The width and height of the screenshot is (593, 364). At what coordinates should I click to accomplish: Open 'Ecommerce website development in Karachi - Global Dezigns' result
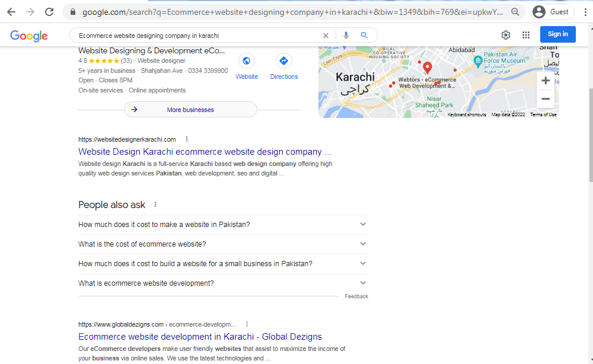click(200, 337)
